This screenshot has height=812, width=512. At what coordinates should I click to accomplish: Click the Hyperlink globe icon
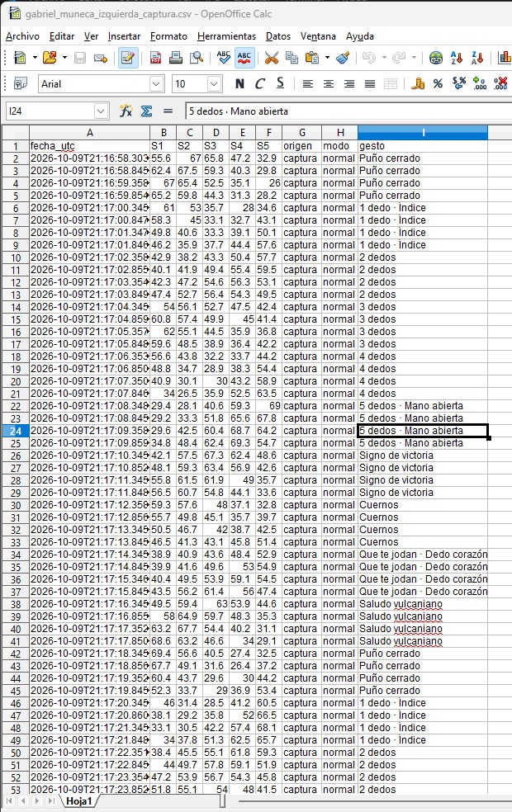[436, 58]
